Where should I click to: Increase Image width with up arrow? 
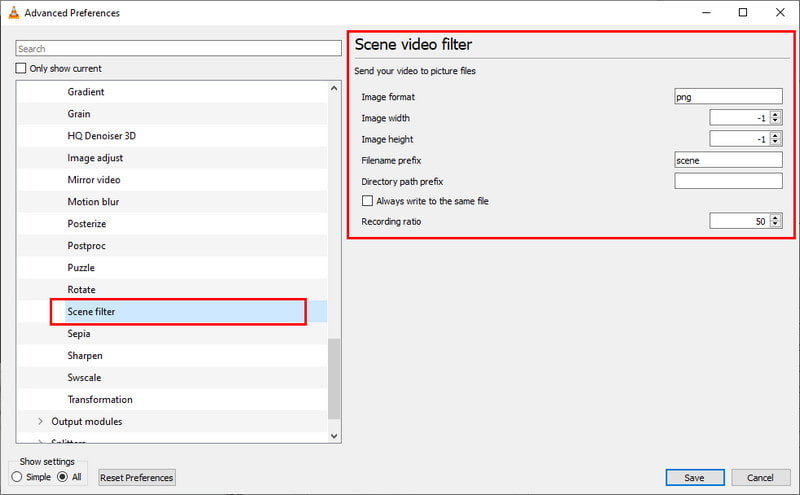tap(776, 114)
